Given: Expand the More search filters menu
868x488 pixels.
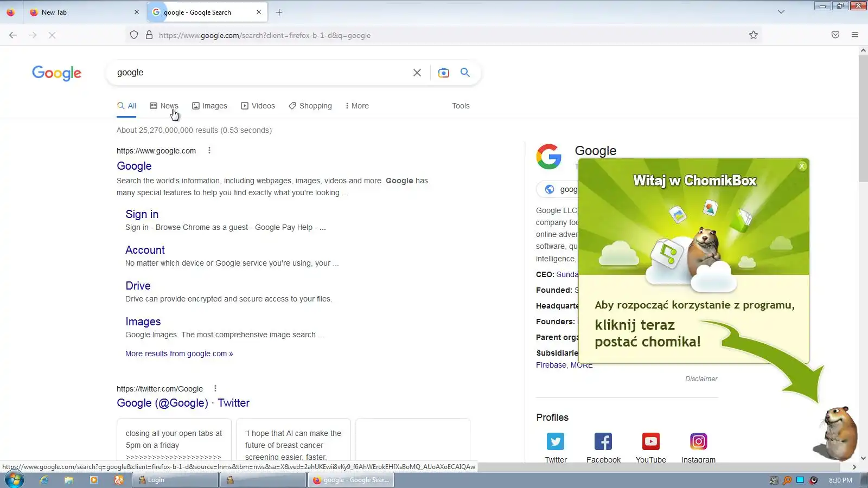Looking at the screenshot, I should pos(357,106).
